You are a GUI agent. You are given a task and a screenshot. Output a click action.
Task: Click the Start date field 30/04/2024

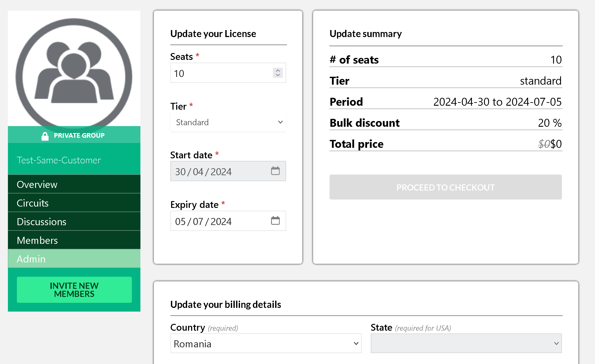228,171
